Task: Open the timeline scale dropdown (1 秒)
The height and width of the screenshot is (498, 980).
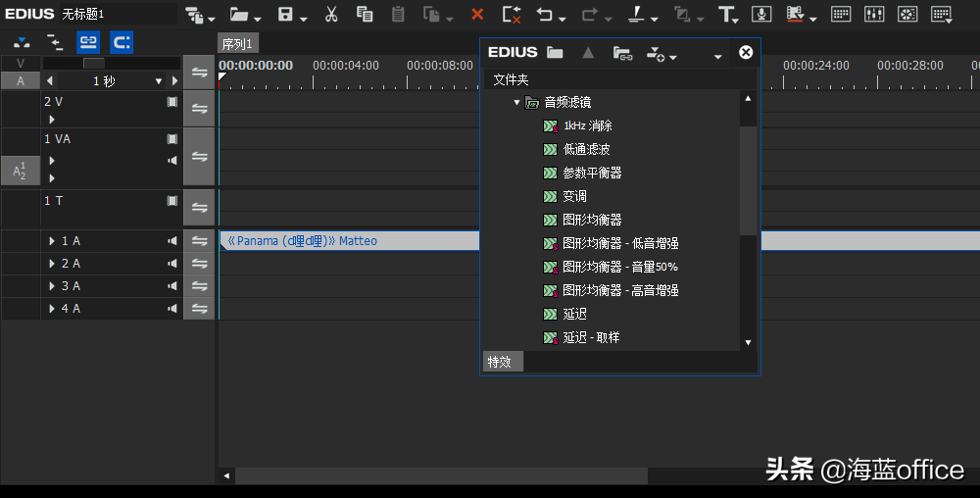Action: coord(160,81)
